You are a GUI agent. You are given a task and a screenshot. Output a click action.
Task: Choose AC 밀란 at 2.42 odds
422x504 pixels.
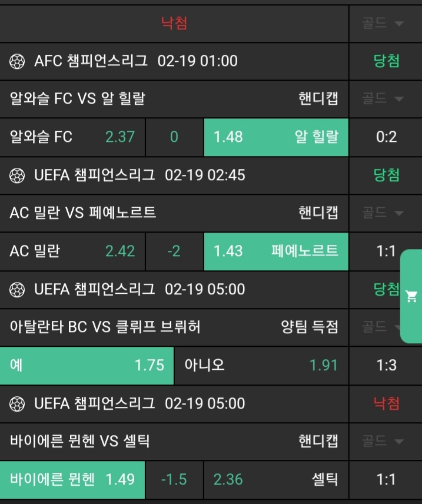pos(72,251)
